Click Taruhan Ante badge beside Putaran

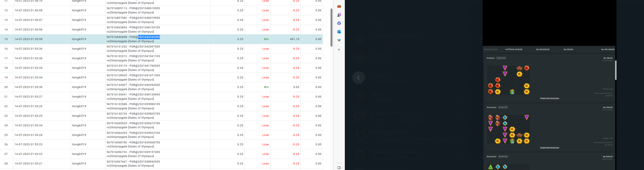pyautogui.click(x=501, y=58)
